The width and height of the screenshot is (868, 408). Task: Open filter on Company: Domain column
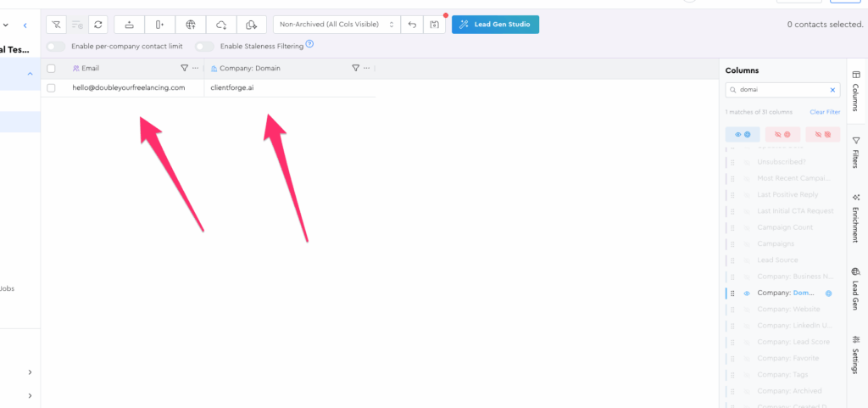click(355, 68)
